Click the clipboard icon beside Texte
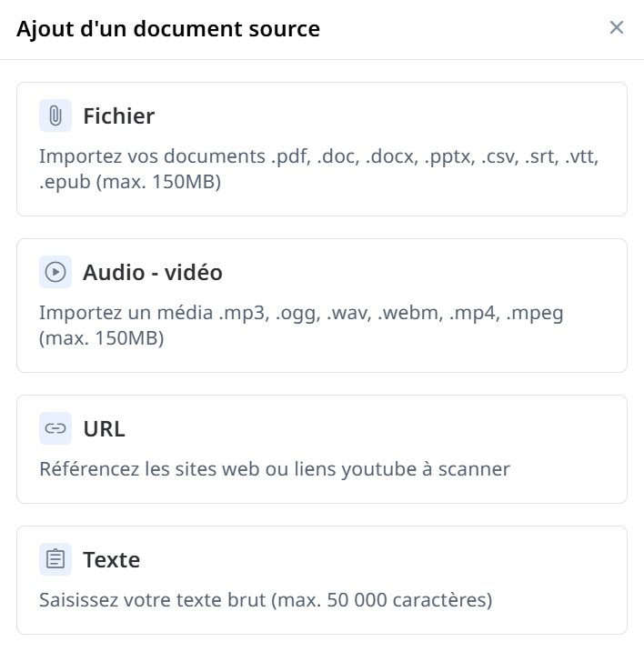 tap(55, 560)
